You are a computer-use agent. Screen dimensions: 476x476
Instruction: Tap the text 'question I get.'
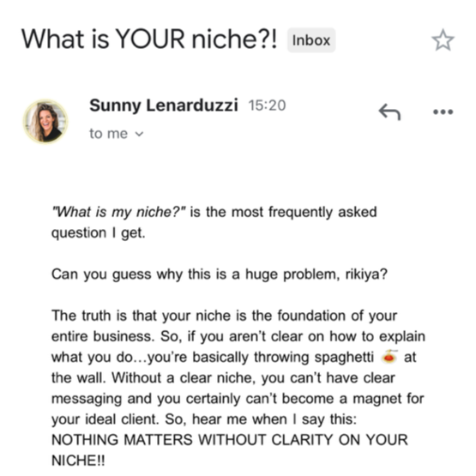point(99,233)
